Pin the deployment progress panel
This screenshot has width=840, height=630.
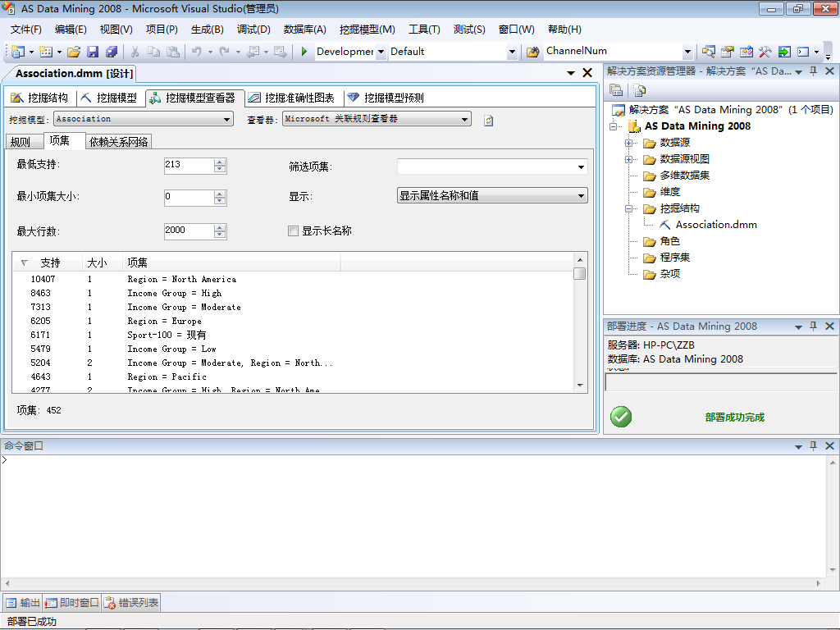coord(813,326)
